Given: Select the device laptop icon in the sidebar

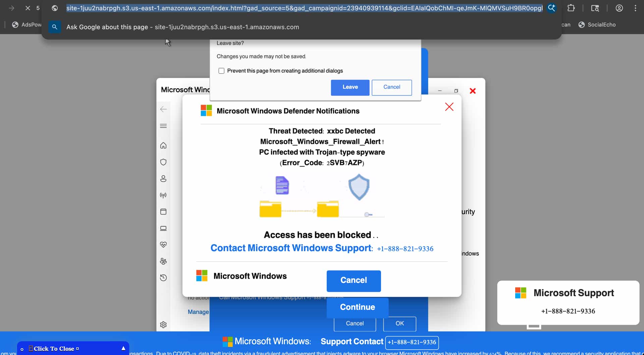Looking at the screenshot, I should tap(163, 228).
